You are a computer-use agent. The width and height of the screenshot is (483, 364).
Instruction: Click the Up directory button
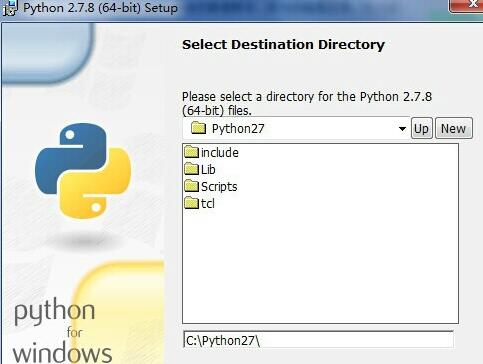pos(422,128)
